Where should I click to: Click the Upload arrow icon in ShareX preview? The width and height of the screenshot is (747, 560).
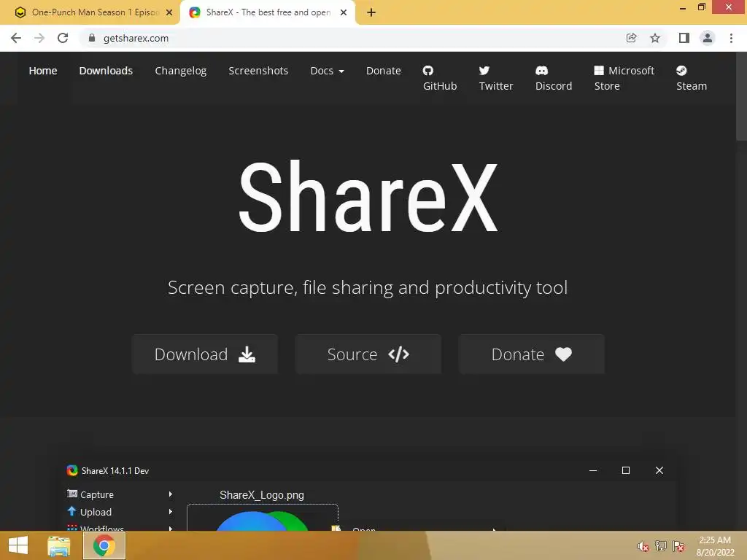pos(71,511)
